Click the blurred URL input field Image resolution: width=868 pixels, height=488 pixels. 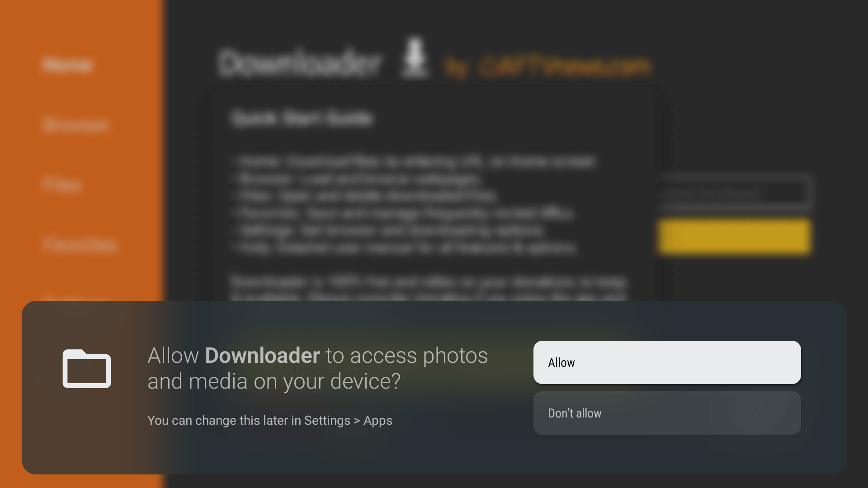click(x=734, y=193)
